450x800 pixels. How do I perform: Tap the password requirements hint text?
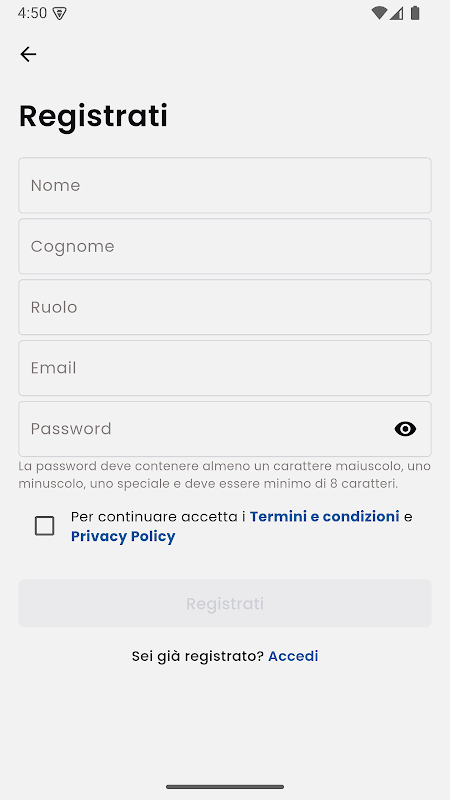pos(224,475)
